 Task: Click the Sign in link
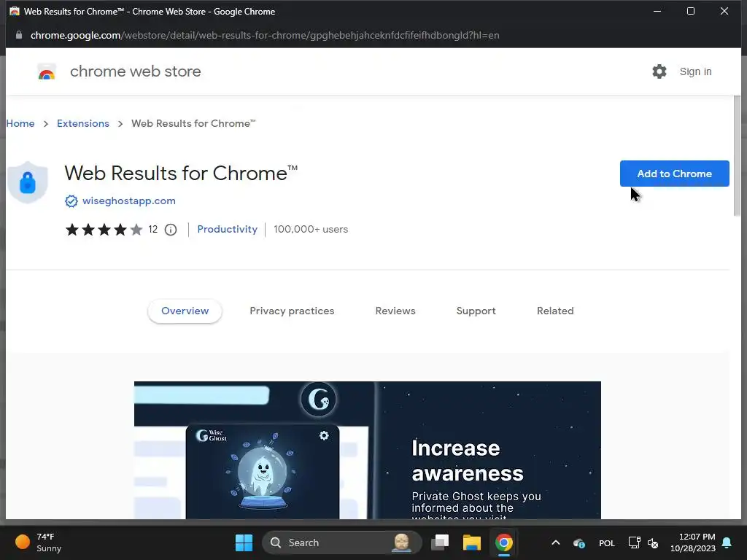tap(695, 71)
